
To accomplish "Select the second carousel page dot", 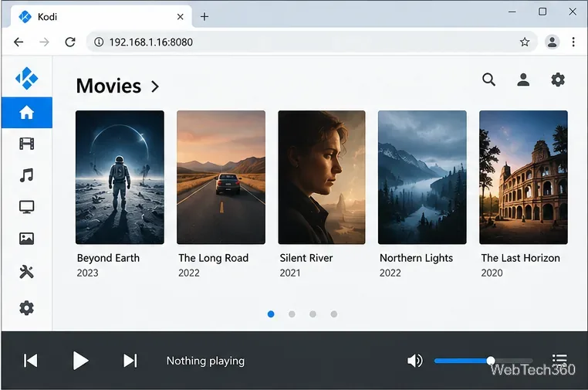I will [x=292, y=314].
